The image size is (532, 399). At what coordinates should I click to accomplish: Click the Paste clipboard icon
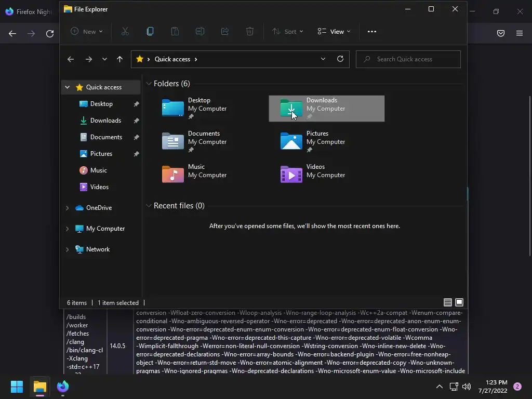[175, 32]
